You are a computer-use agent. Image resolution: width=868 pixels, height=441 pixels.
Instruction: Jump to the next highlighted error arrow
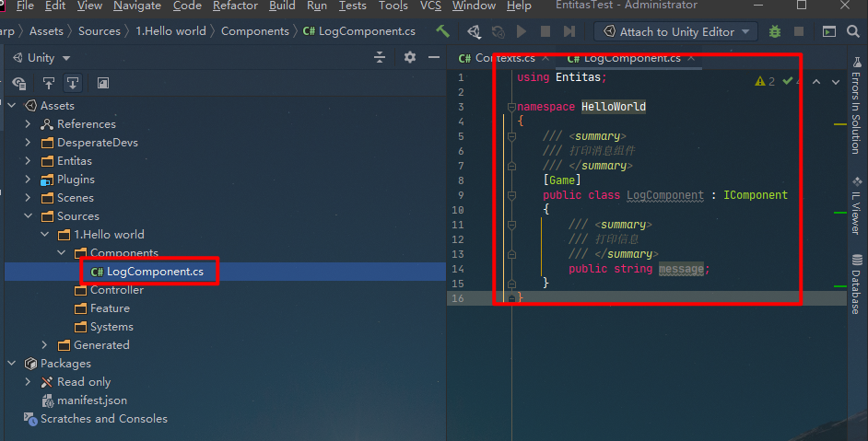pyautogui.click(x=836, y=81)
